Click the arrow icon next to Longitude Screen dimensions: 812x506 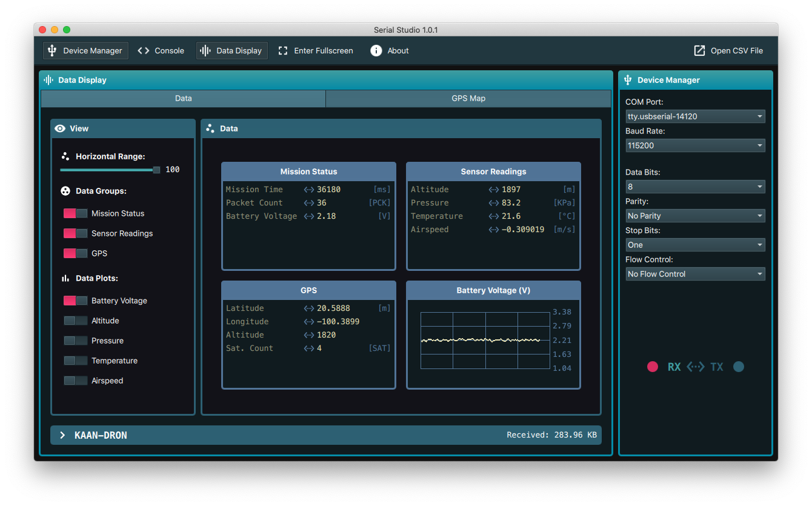(309, 322)
